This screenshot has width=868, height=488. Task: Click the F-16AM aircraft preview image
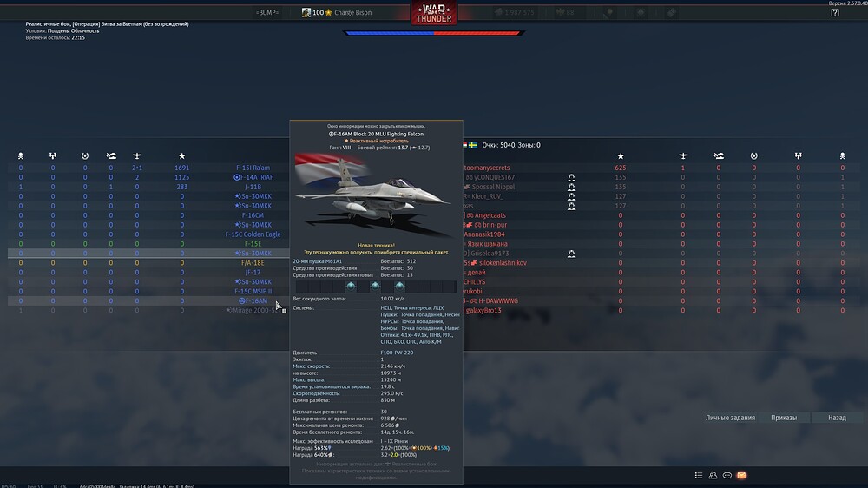pos(376,195)
